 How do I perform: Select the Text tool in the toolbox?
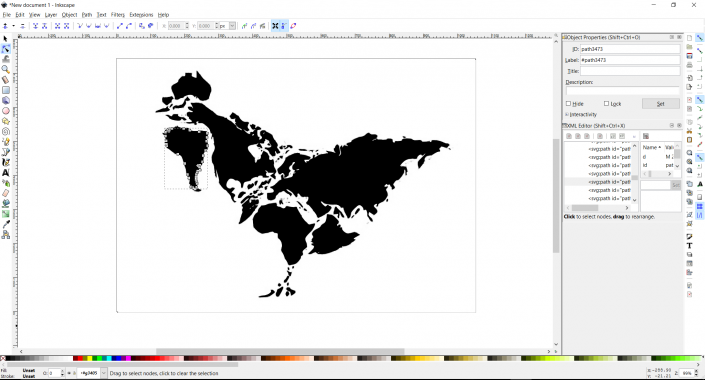pos(5,173)
